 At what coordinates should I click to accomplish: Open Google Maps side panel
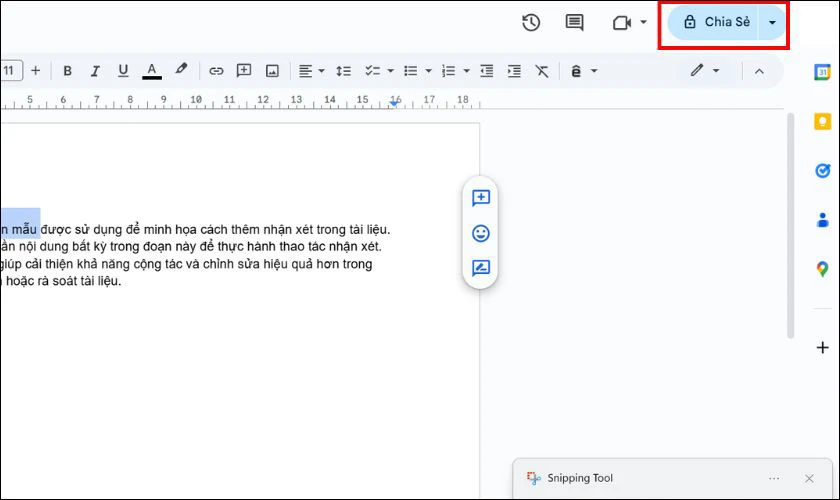(822, 268)
